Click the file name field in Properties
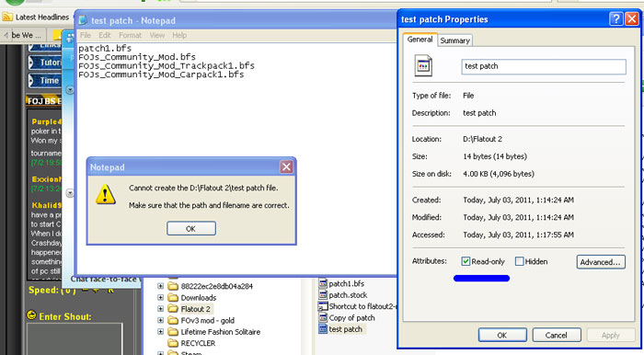The image size is (644, 355). tap(544, 66)
